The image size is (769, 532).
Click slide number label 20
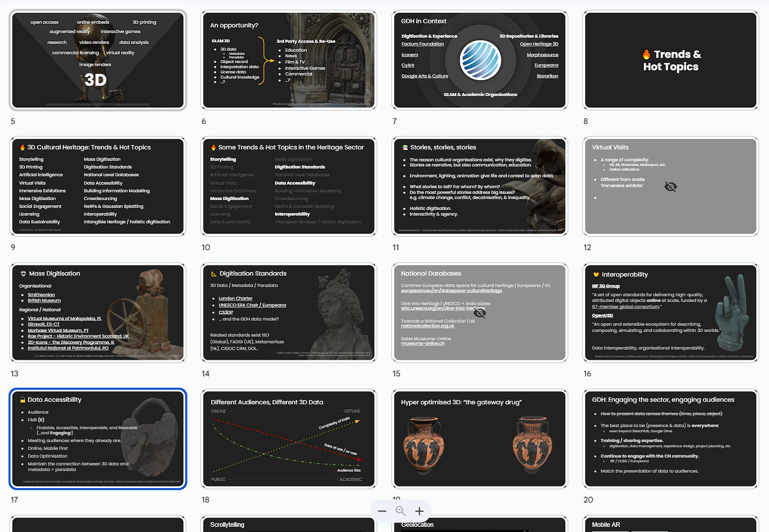click(x=588, y=500)
